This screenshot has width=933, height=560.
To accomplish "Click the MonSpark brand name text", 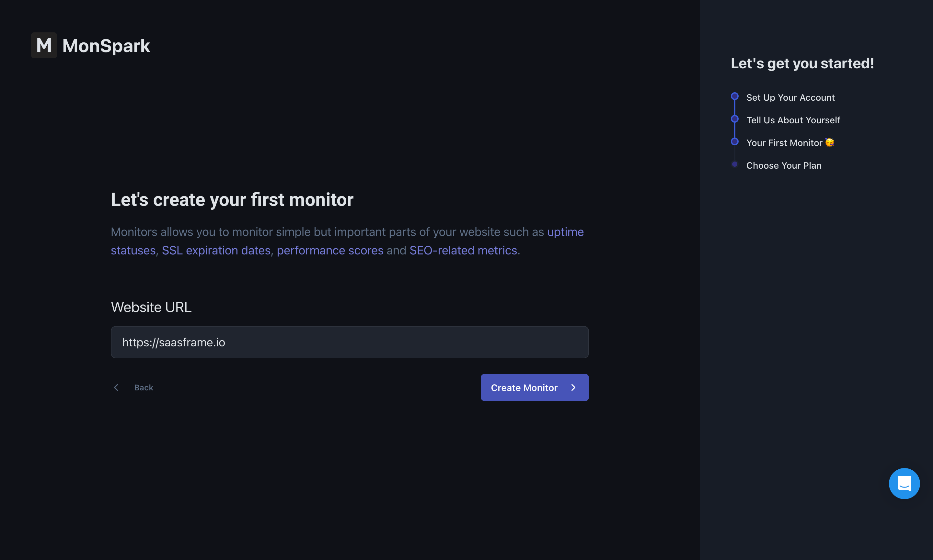I will click(106, 46).
